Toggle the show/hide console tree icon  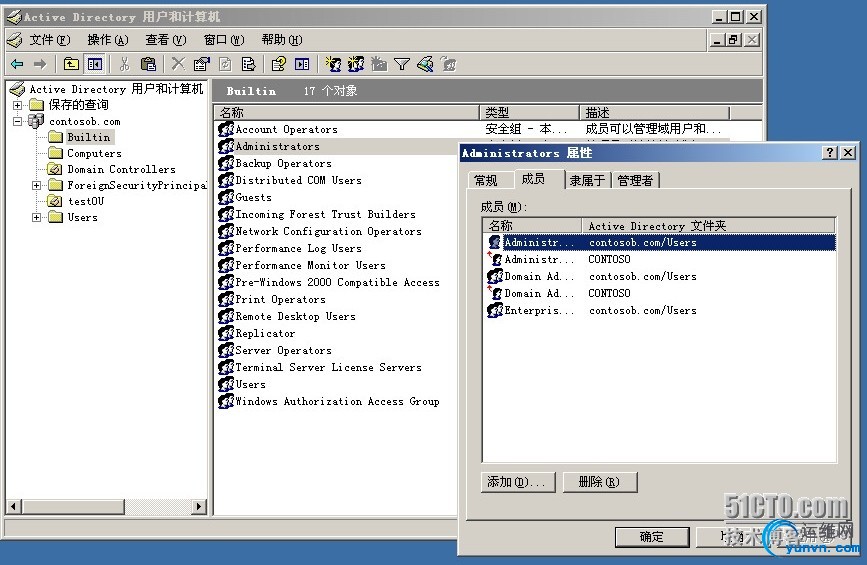pos(94,64)
